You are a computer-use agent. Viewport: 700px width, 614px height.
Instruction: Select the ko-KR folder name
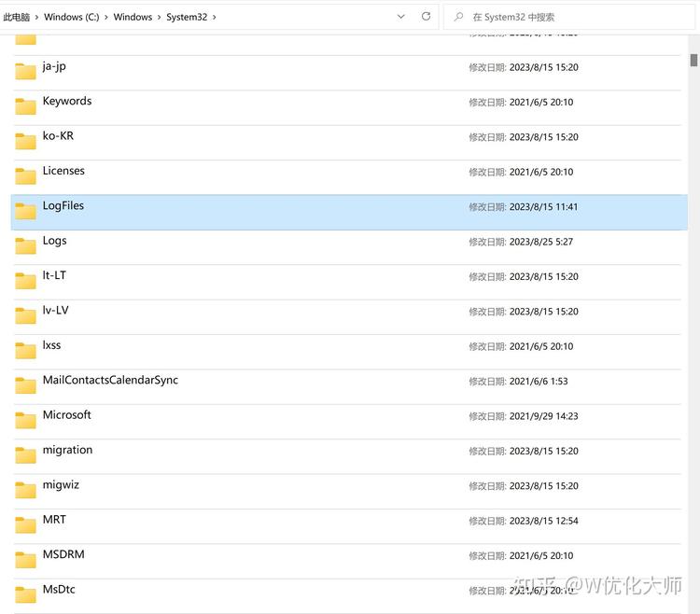(x=58, y=135)
